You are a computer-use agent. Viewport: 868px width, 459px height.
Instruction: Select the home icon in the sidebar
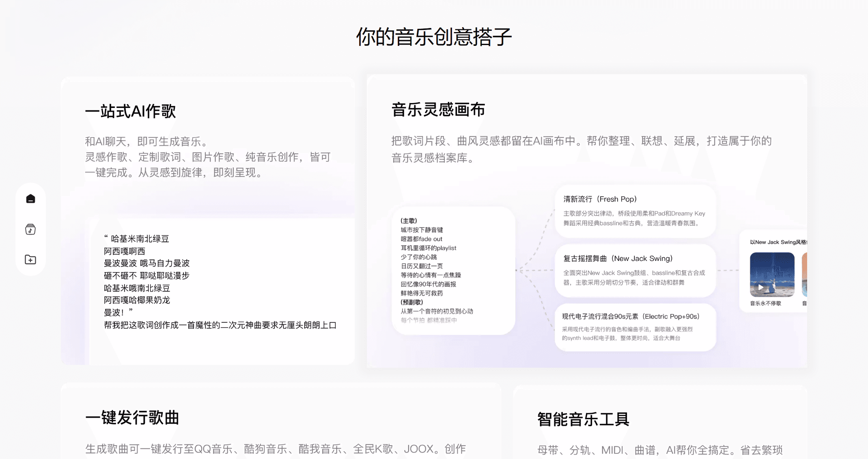(x=30, y=198)
